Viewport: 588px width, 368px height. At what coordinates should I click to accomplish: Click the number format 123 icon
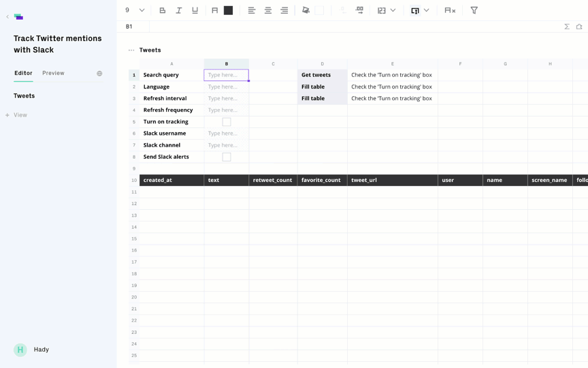[x=382, y=10]
